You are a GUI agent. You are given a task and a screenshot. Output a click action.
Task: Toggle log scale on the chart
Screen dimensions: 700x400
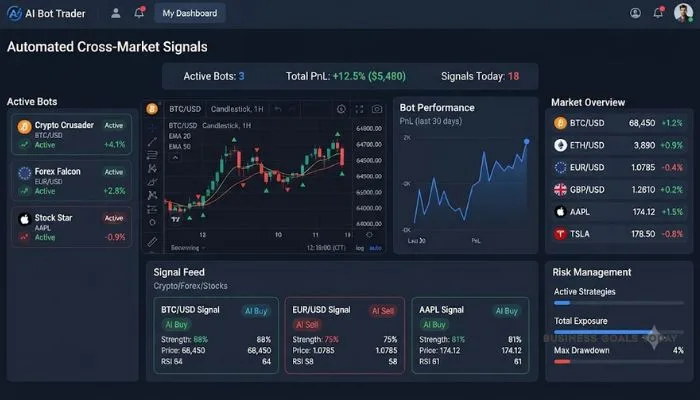pyautogui.click(x=360, y=248)
